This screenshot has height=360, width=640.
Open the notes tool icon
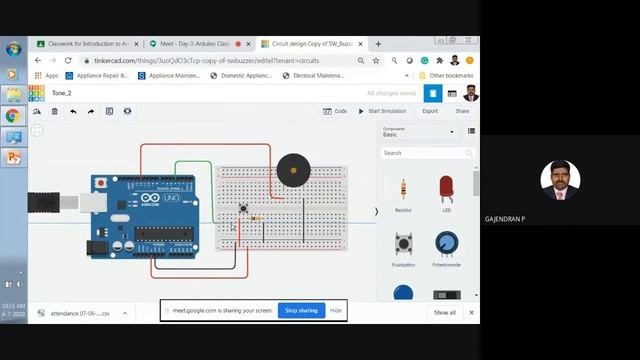point(109,111)
